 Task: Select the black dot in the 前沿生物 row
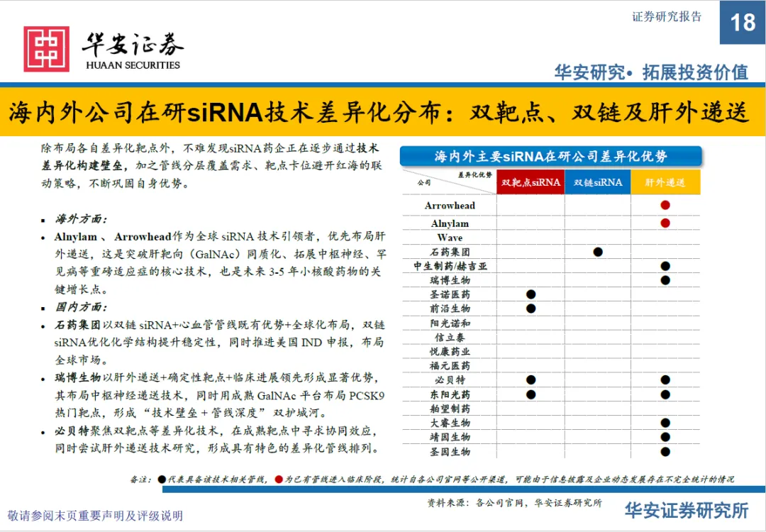click(x=531, y=309)
